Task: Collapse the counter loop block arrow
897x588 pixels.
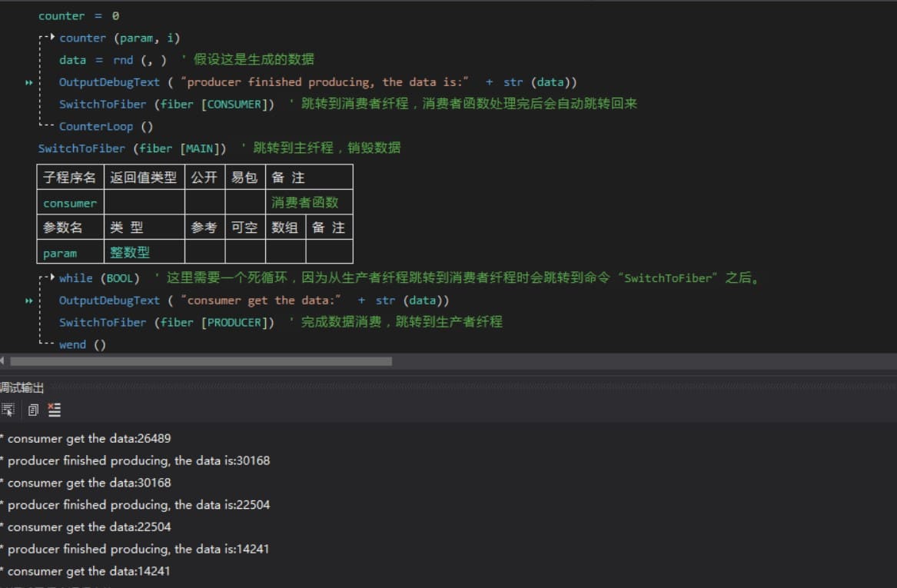Action: pyautogui.click(x=51, y=38)
